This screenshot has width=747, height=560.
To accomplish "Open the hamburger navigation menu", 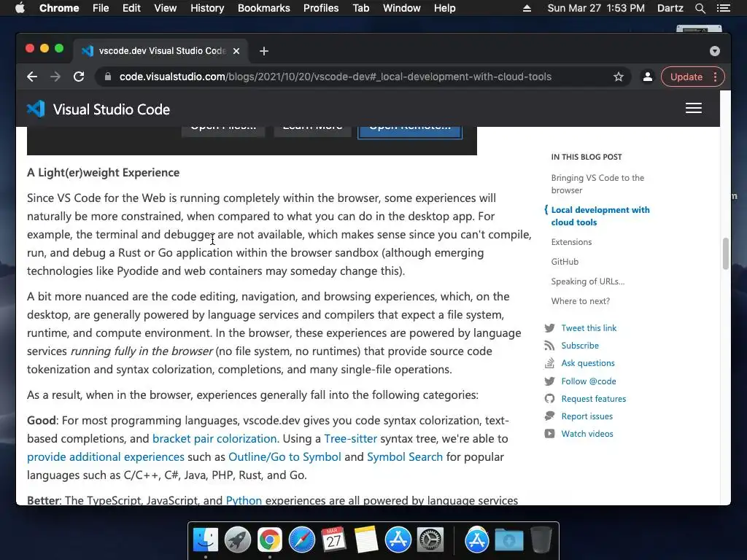I will 693,108.
